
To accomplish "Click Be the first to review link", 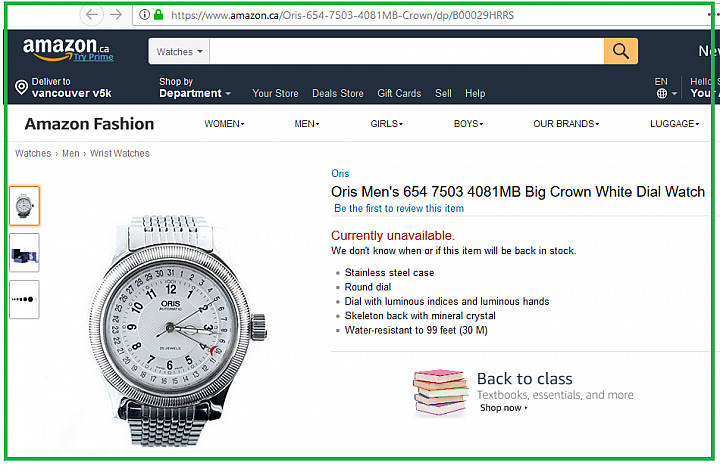I will 399,208.
